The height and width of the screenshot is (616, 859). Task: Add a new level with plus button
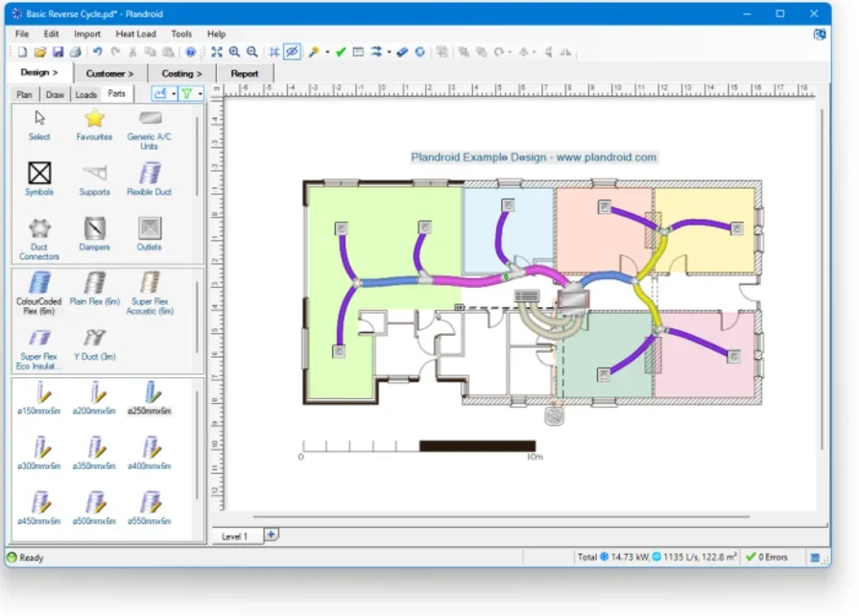(x=272, y=534)
